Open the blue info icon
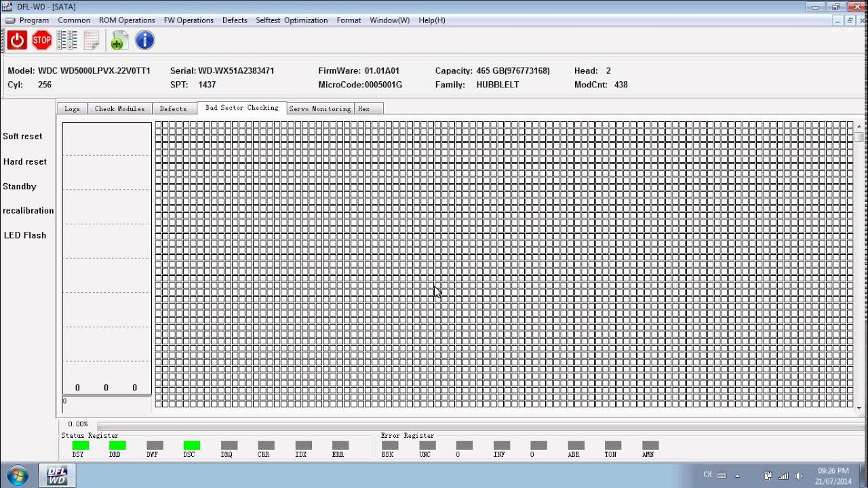 point(144,41)
